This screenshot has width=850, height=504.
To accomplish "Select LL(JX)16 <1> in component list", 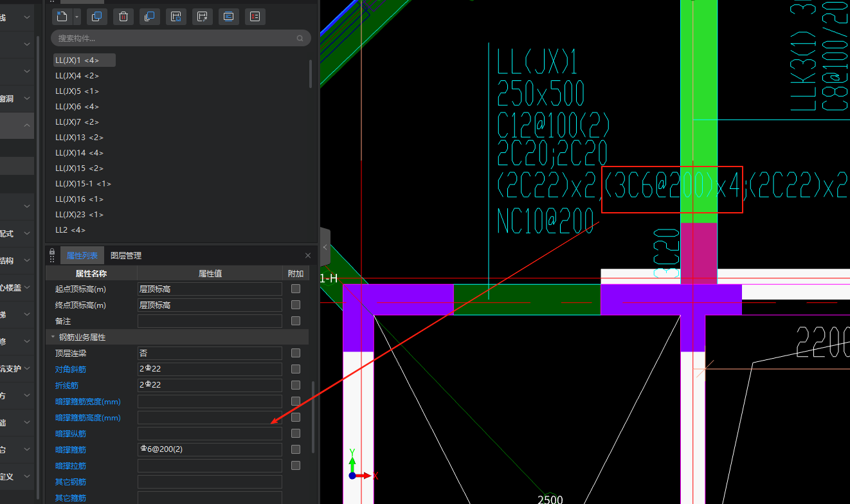I will coord(79,199).
